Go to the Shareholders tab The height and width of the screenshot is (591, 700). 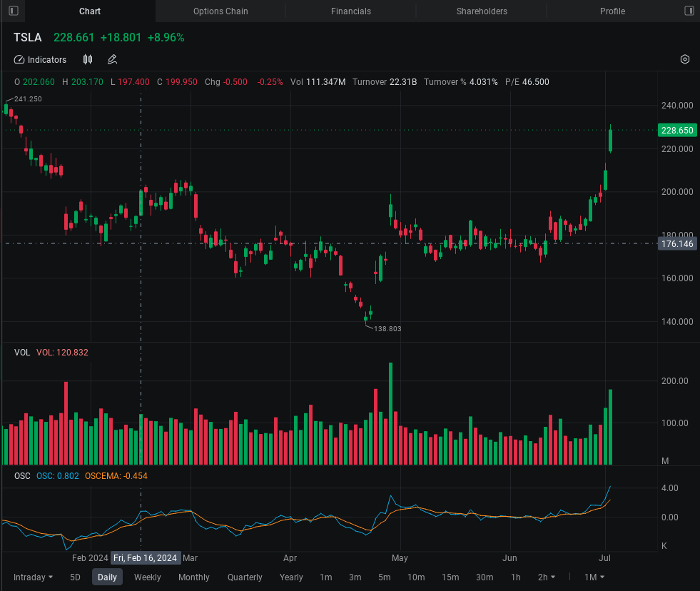point(482,11)
